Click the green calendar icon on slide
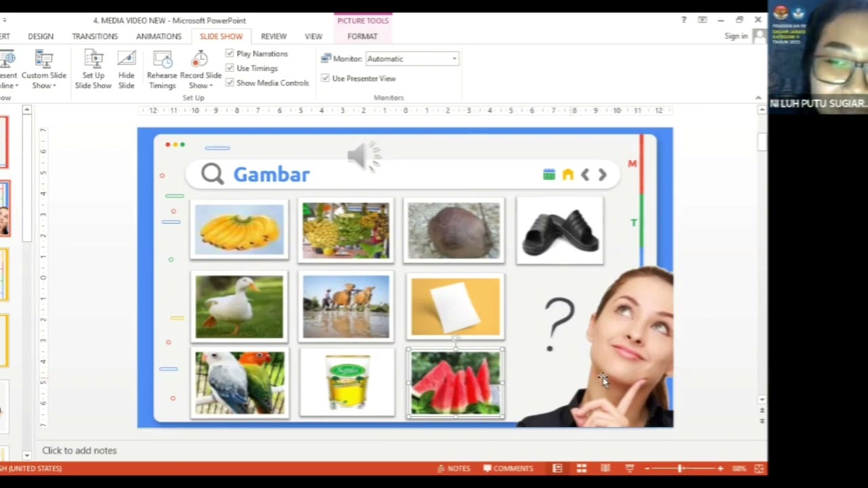 coord(549,175)
